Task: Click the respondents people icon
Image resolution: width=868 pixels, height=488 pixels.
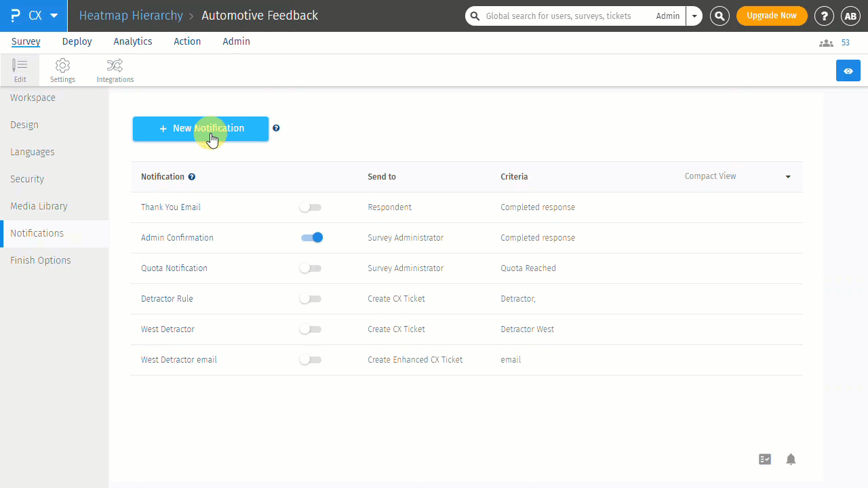Action: [826, 43]
